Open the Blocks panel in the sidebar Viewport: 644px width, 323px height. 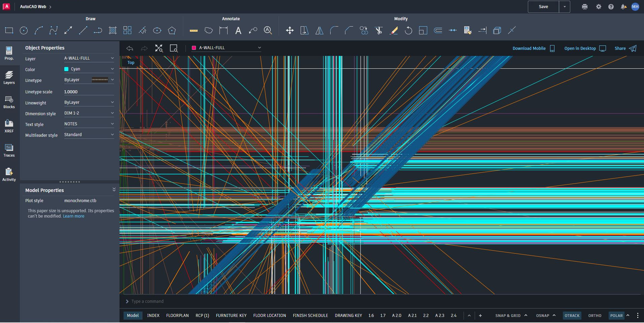9,101
